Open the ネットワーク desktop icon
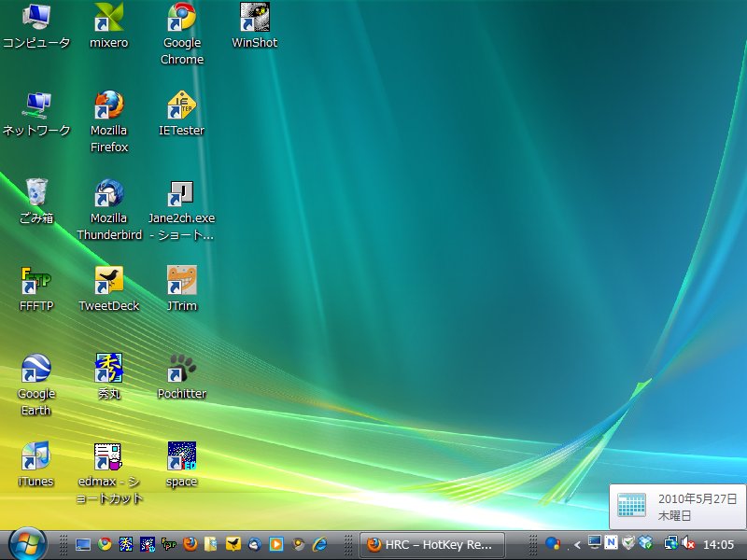The width and height of the screenshot is (747, 560). coord(36,114)
